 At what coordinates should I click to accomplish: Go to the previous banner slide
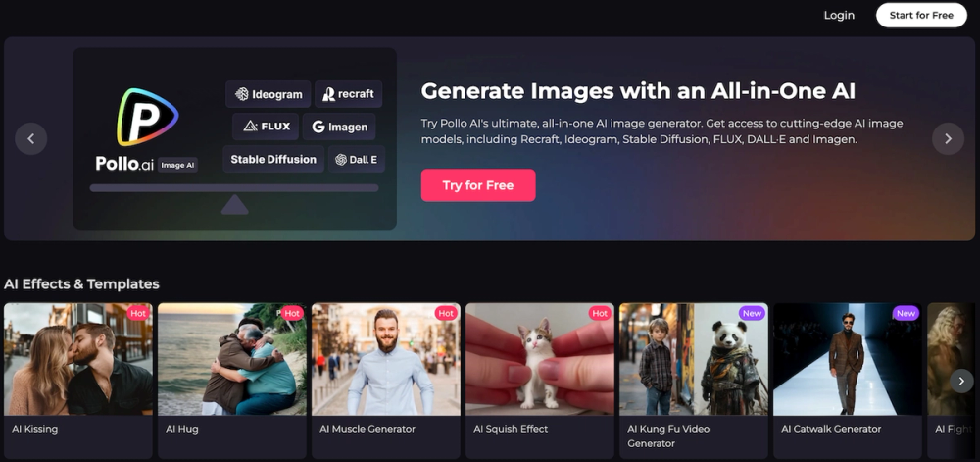[31, 138]
